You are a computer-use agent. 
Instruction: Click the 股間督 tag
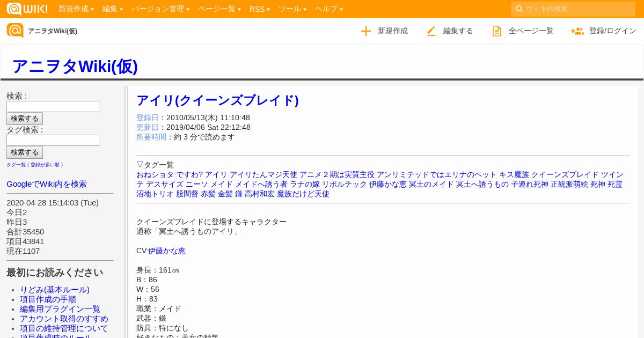click(187, 194)
